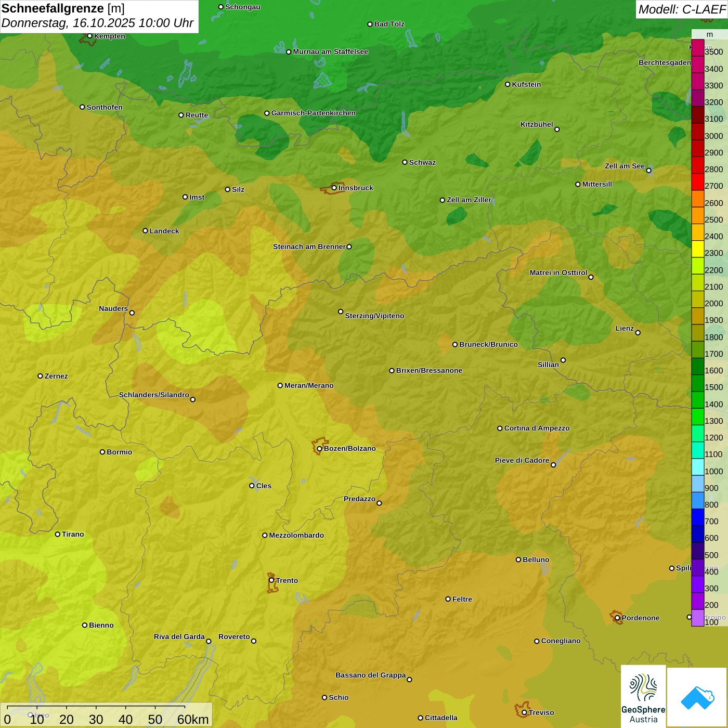Image resolution: width=728 pixels, height=728 pixels.
Task: Select the Zernez marker dot
Action: [x=40, y=376]
